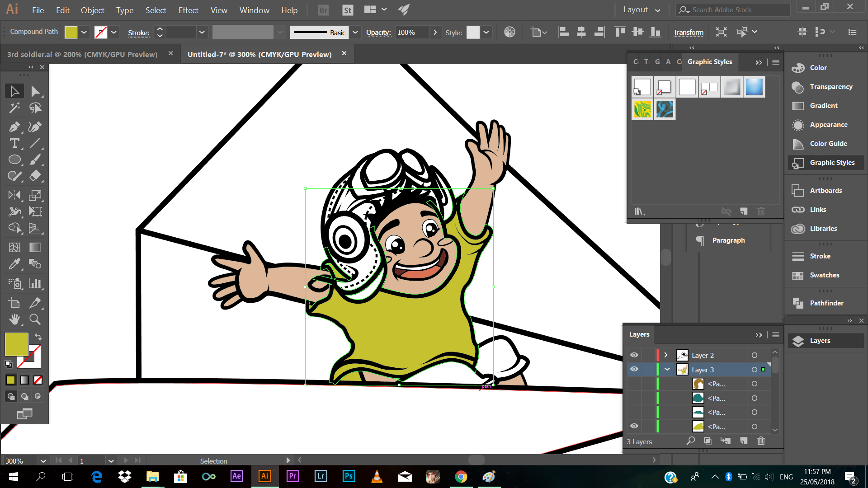Collapse Layer 3 contents

point(667,370)
